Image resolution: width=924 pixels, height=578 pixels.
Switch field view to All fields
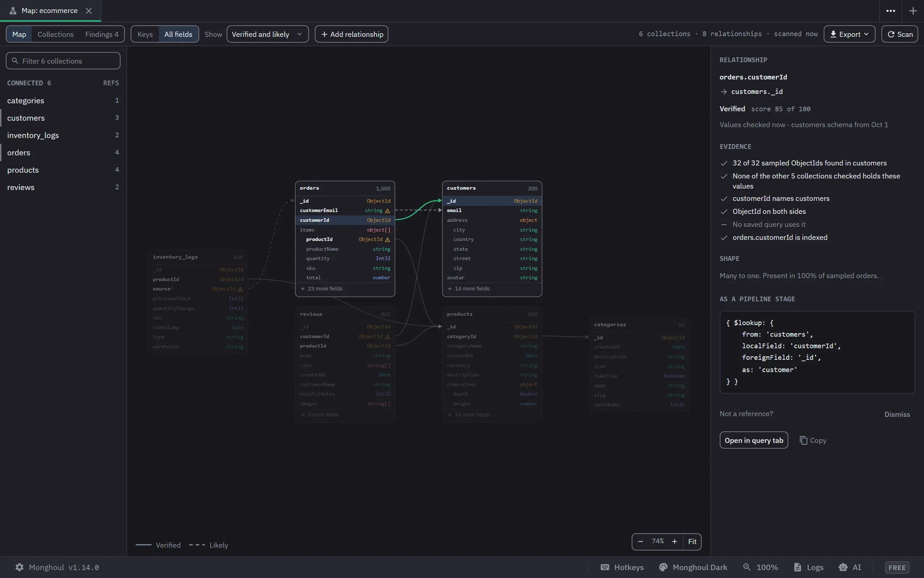178,34
